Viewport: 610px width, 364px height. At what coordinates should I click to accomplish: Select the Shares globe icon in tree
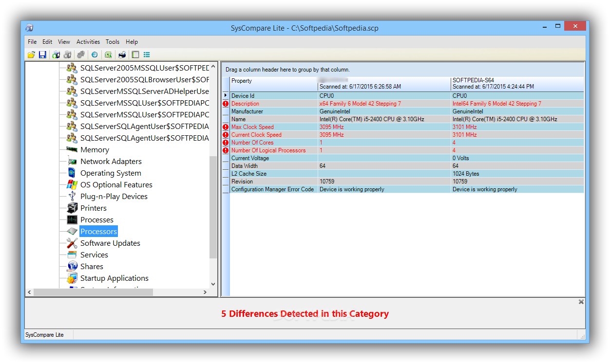(72, 267)
